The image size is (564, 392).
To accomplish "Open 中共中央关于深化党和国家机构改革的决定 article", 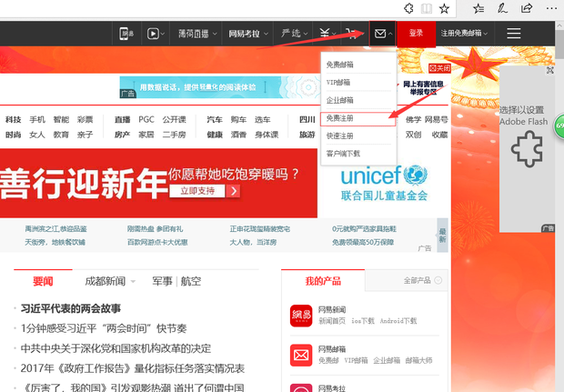I will [116, 348].
